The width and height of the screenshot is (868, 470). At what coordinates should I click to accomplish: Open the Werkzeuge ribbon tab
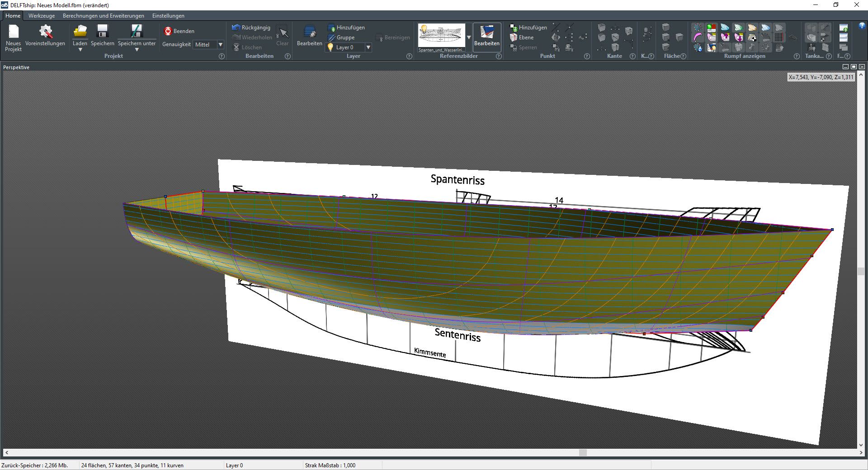(x=42, y=16)
